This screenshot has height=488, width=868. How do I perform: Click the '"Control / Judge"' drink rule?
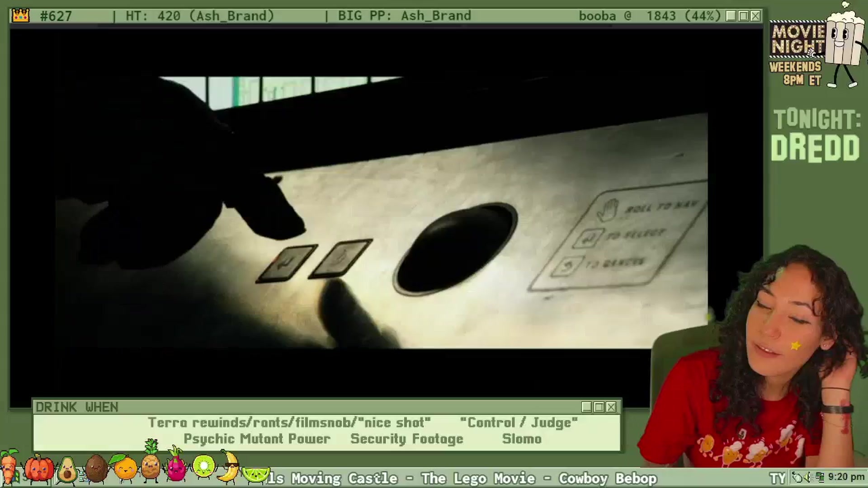click(x=519, y=423)
